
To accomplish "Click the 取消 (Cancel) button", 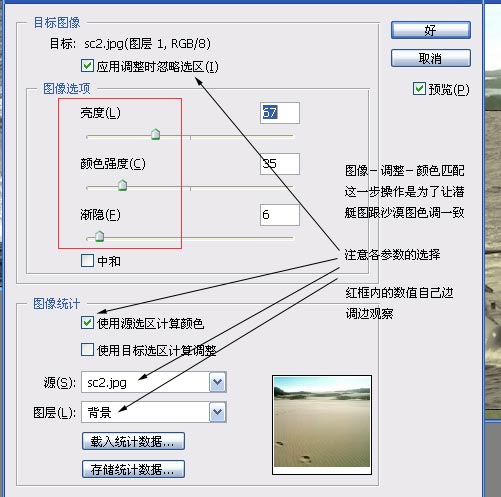I will pos(431,58).
